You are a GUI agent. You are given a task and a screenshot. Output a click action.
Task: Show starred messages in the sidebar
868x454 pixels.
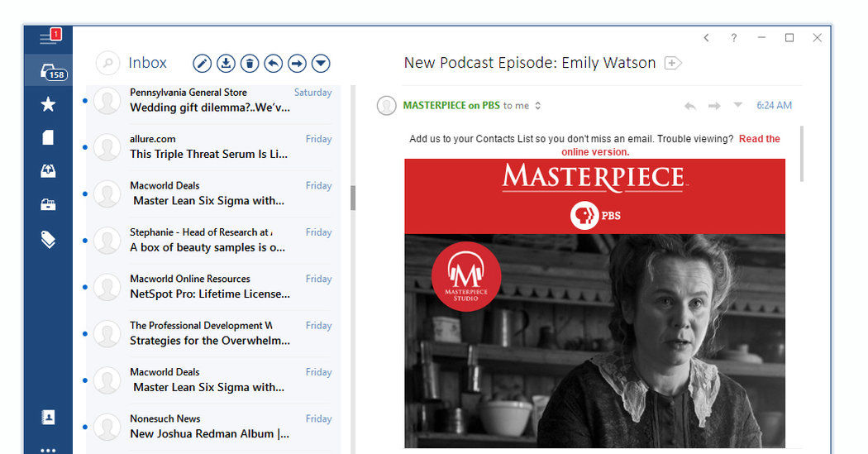[x=48, y=104]
